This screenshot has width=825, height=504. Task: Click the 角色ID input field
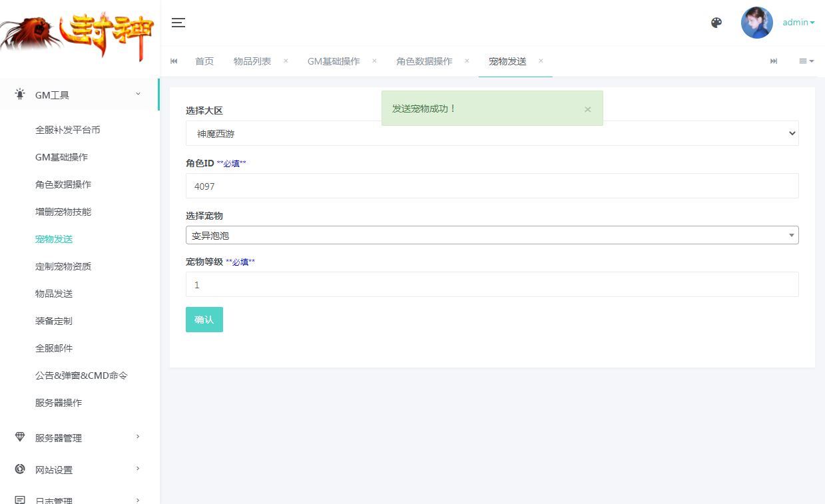tap(491, 186)
